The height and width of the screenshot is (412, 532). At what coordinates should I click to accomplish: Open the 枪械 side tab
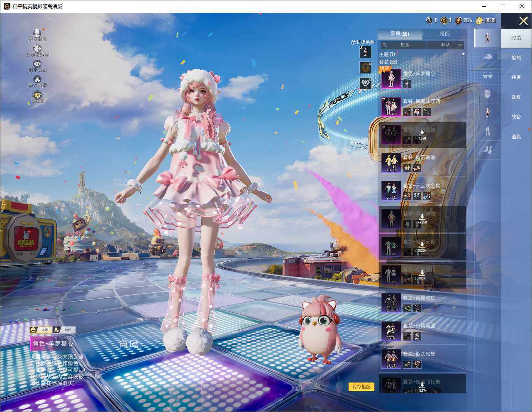[516, 58]
